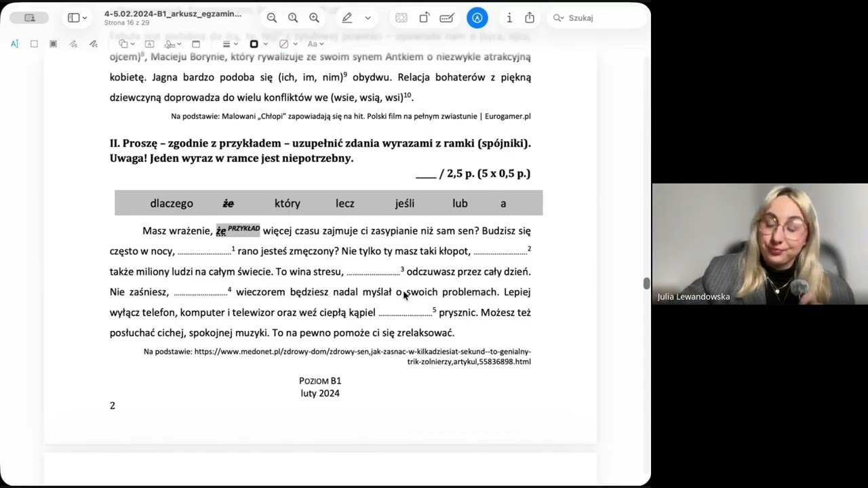Expand sidebar view options chevron
The image size is (868, 488).
85,18
